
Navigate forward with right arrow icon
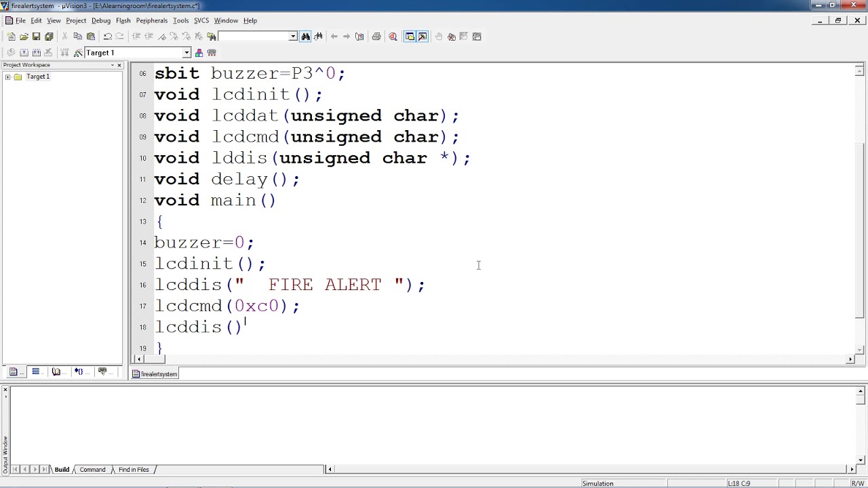[x=346, y=37]
